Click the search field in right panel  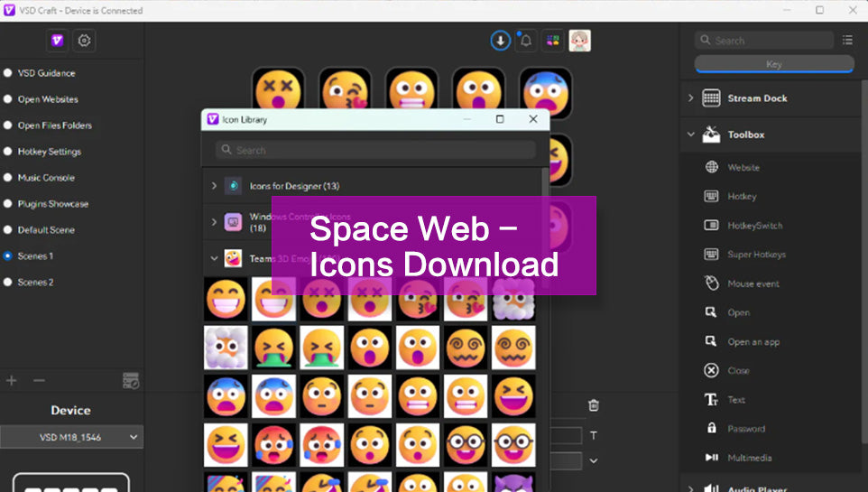point(764,40)
